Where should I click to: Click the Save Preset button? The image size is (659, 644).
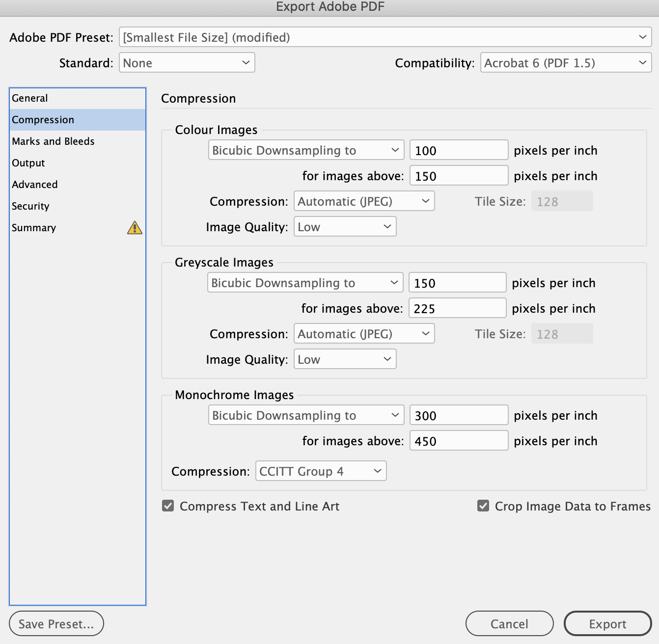56,623
